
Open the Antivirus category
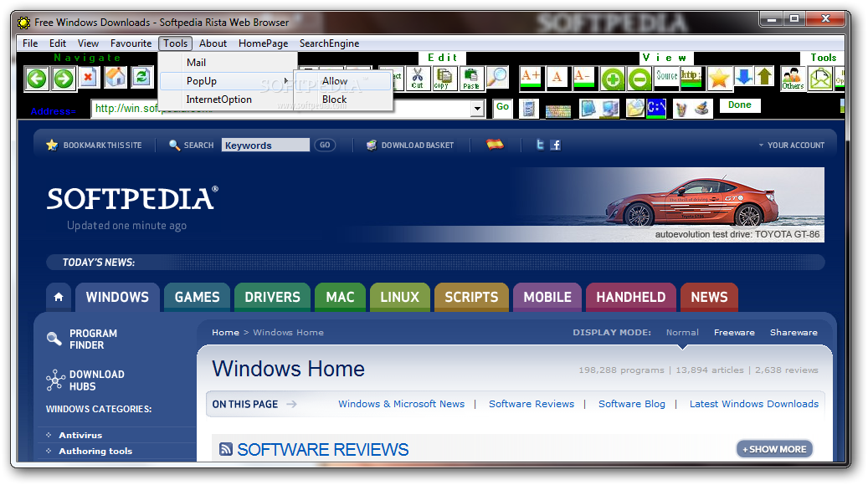[x=80, y=435]
